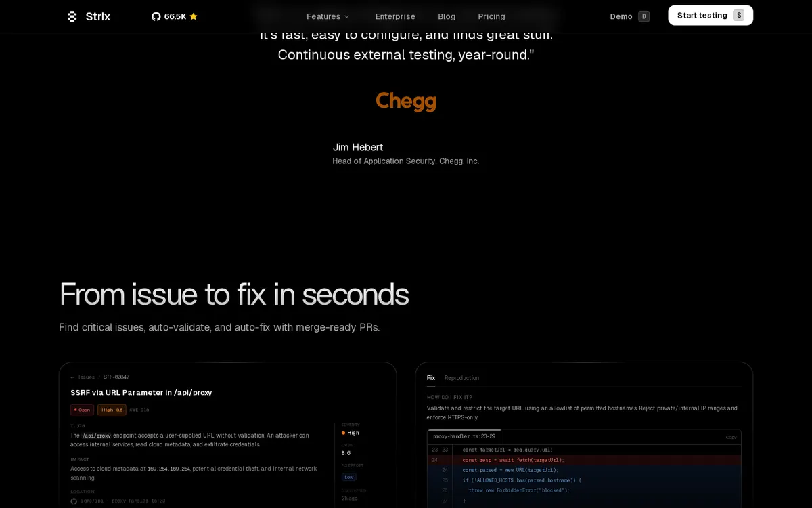Click the High 8.6 severity badge

(112, 410)
